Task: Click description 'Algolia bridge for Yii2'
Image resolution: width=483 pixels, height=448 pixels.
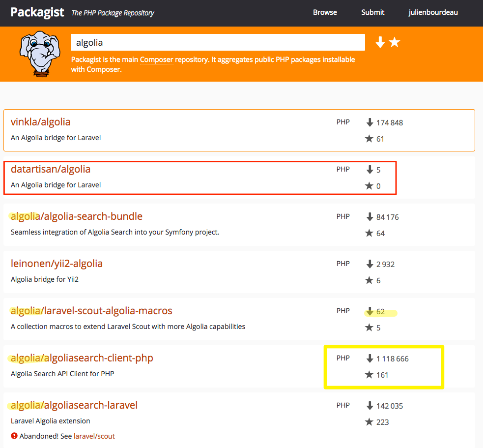Action: pyautogui.click(x=45, y=279)
